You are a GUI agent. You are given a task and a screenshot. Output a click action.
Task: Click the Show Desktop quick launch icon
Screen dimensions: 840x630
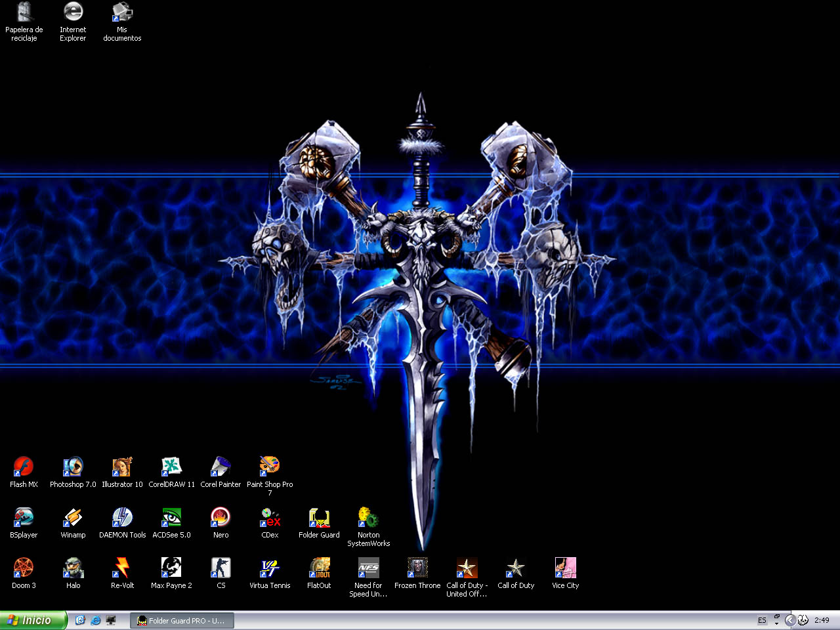(111, 620)
